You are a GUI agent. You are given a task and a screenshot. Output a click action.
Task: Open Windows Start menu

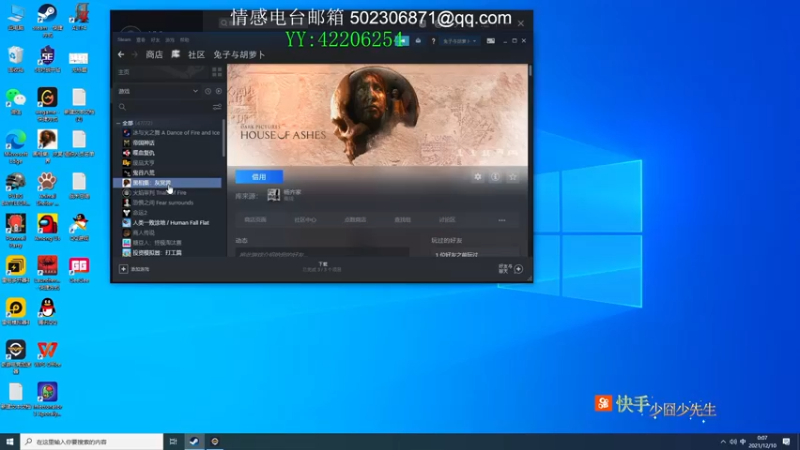[10, 441]
